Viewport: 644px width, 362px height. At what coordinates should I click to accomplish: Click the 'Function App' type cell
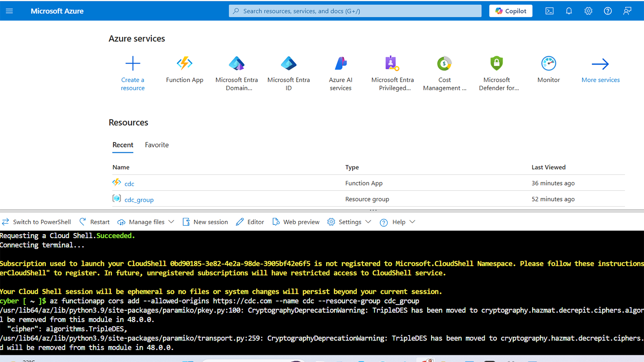(x=364, y=183)
